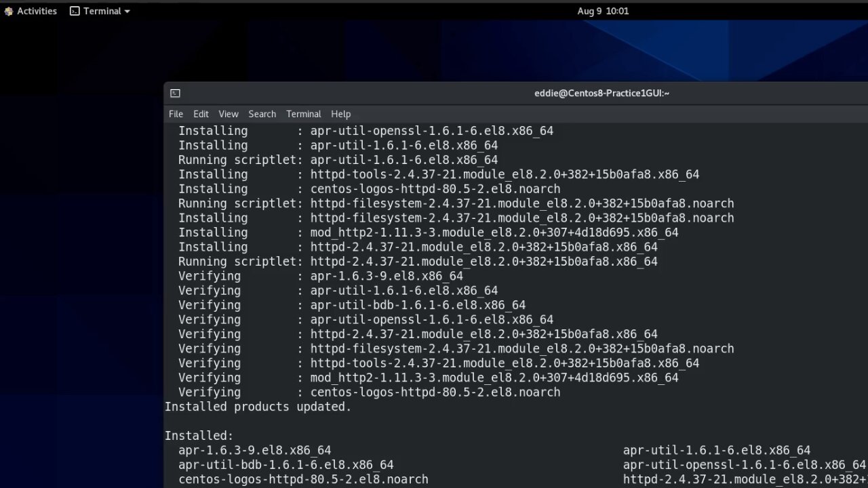Open the Terminal menu in the menu bar
This screenshot has width=868, height=488.
tap(303, 114)
